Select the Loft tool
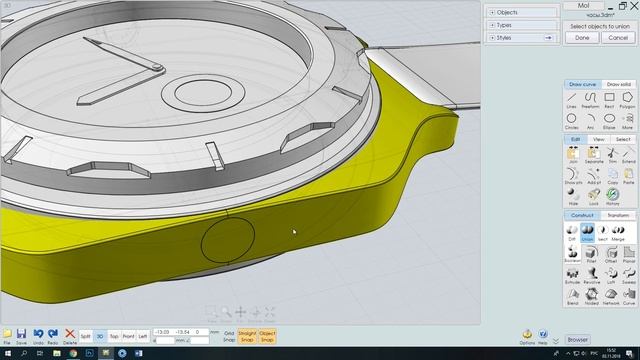 611,276
